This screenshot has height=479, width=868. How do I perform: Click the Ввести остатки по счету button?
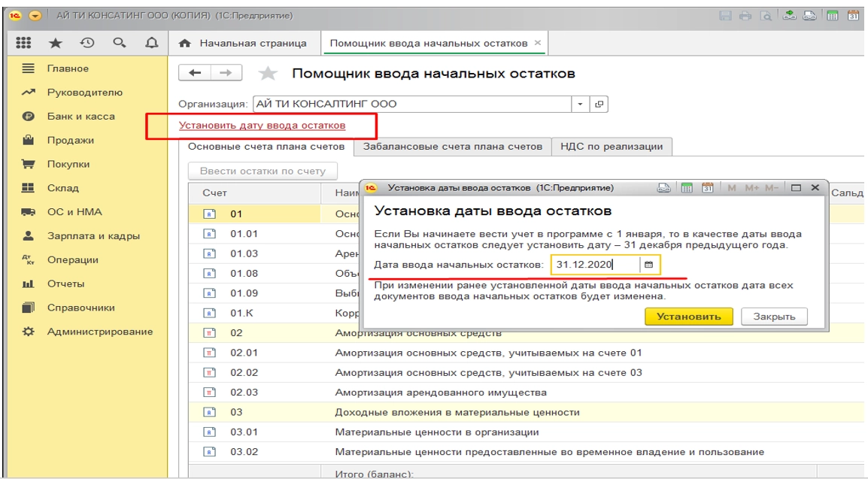263,171
